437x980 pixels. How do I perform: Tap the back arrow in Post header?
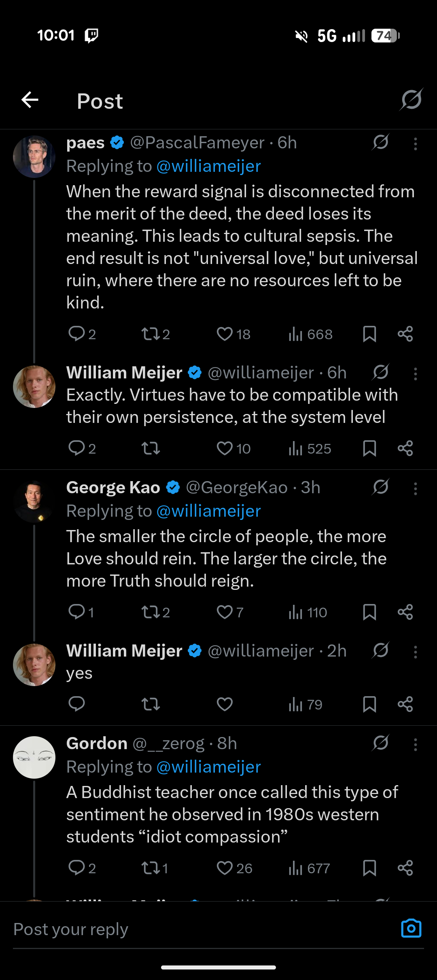click(30, 100)
